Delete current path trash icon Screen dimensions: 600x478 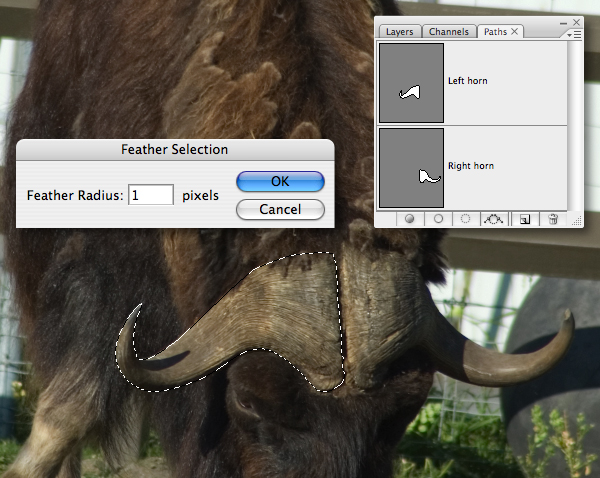point(553,219)
